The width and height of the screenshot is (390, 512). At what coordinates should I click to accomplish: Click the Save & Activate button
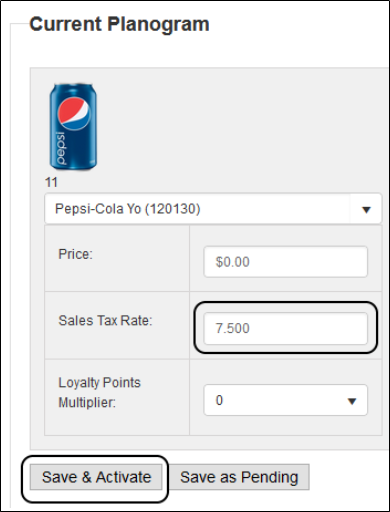click(x=96, y=477)
